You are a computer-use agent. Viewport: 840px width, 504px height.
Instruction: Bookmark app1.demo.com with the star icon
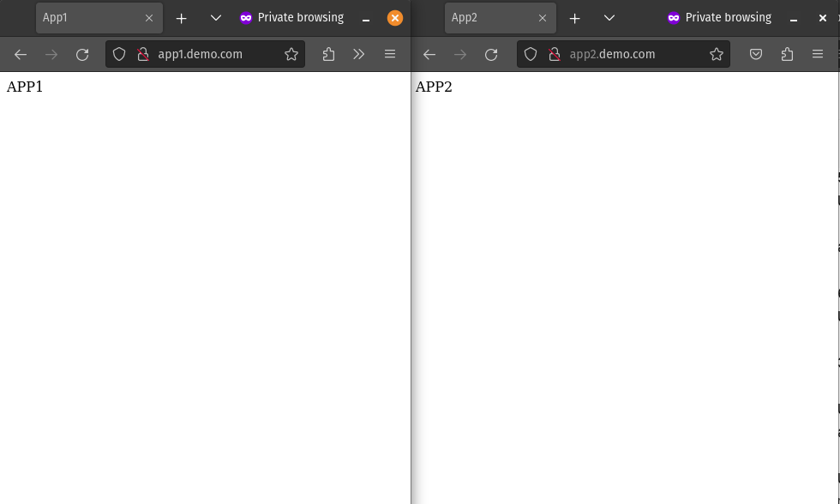291,54
